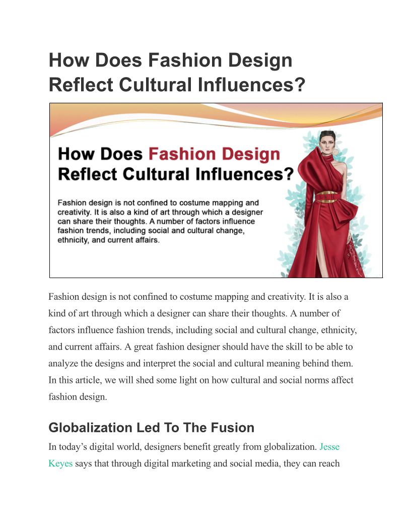Click the fashion banner image
The width and height of the screenshot is (411, 532).
(x=216, y=190)
